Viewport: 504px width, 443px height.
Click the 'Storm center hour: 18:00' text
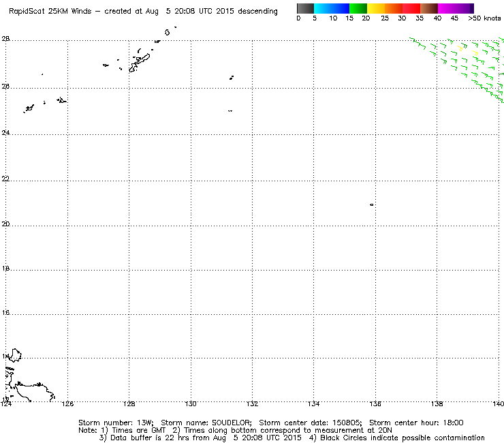coord(416,423)
